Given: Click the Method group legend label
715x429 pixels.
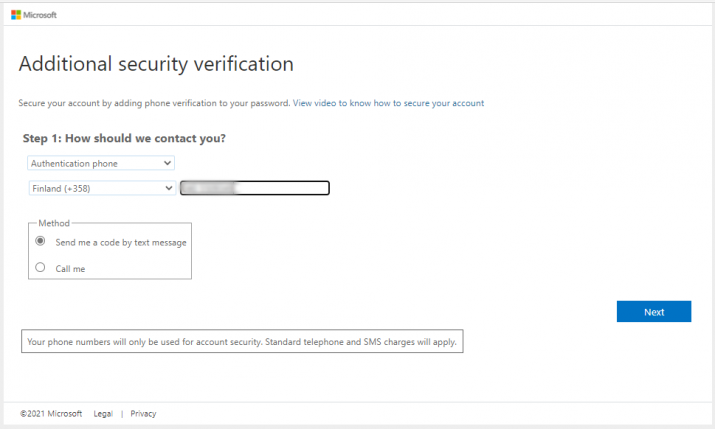Looking at the screenshot, I should tap(53, 223).
